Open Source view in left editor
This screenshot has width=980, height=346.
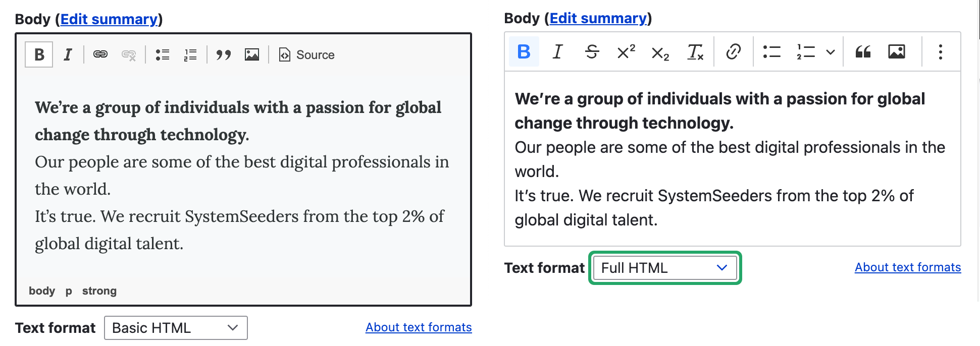[x=306, y=54]
